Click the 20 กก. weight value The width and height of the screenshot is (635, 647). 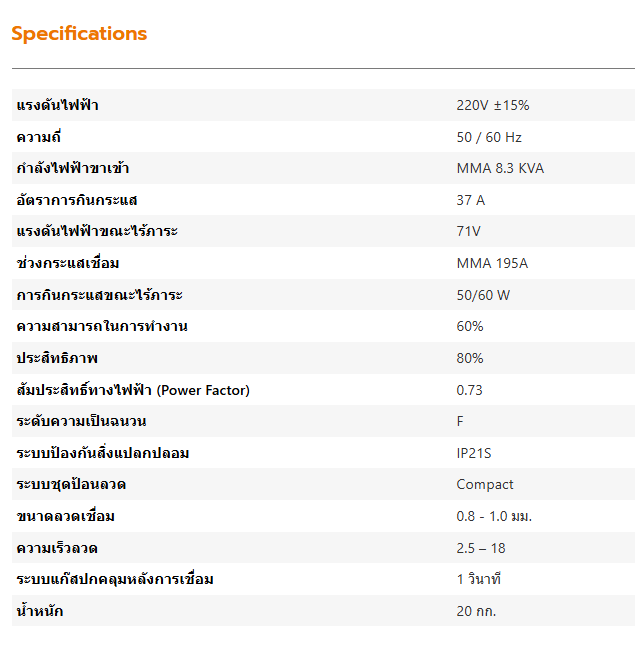click(x=476, y=611)
